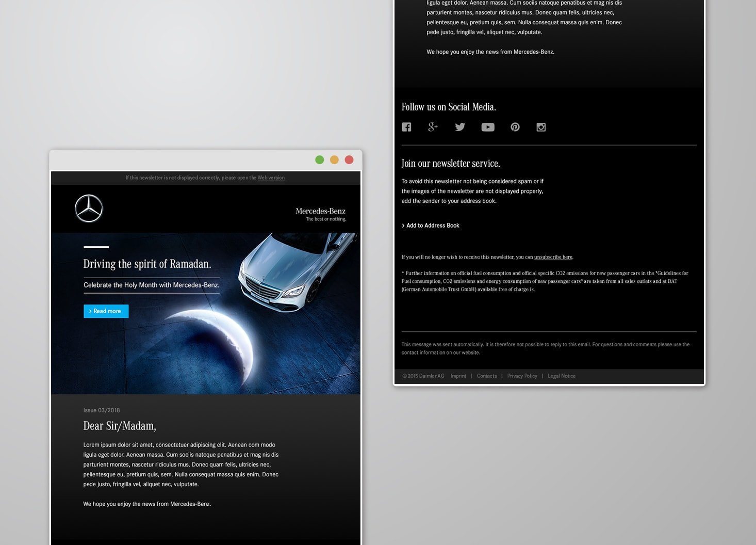Click The best or nothing tagline
The height and width of the screenshot is (545, 756).
click(326, 219)
